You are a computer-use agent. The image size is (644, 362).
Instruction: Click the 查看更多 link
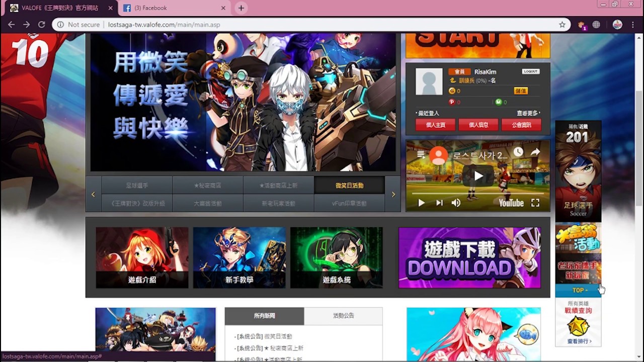[528, 113]
